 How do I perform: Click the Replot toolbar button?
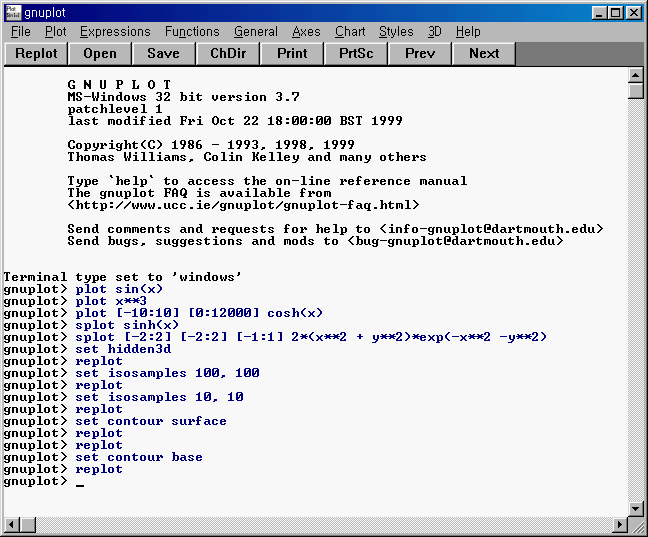tap(36, 54)
